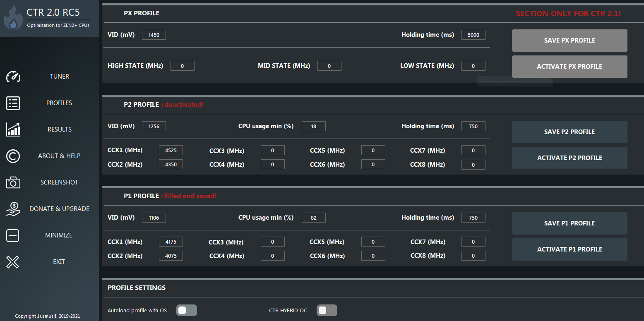Click the CTR flame logo icon
Viewport: 644px width, 321px height.
(13, 18)
